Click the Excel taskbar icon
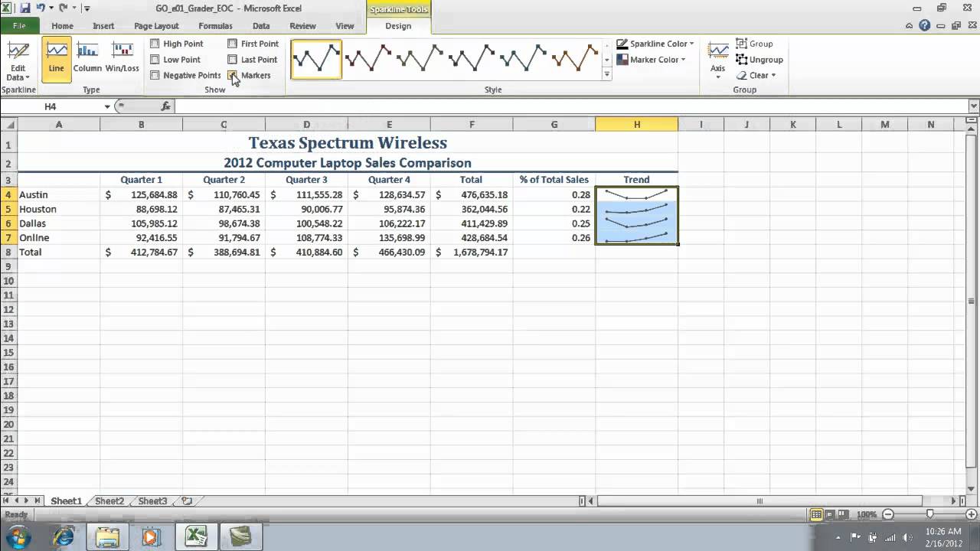 [x=196, y=537]
